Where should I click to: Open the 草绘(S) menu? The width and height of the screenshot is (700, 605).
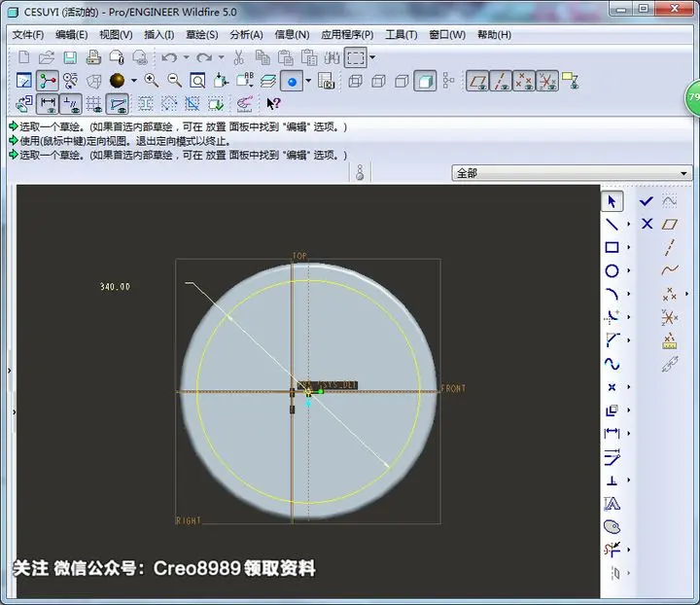[x=202, y=35]
